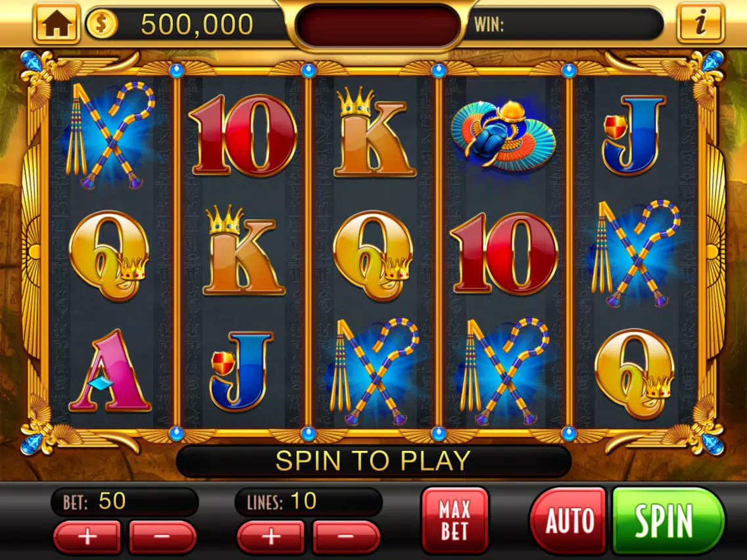Pick the blue J in the fifth reel
Image resolution: width=747 pixels, height=560 pixels.
point(634,134)
